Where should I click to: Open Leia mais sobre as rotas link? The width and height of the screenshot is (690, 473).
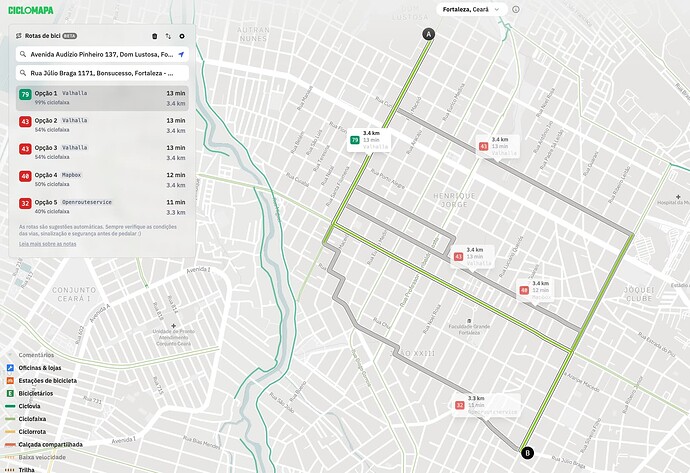point(48,244)
